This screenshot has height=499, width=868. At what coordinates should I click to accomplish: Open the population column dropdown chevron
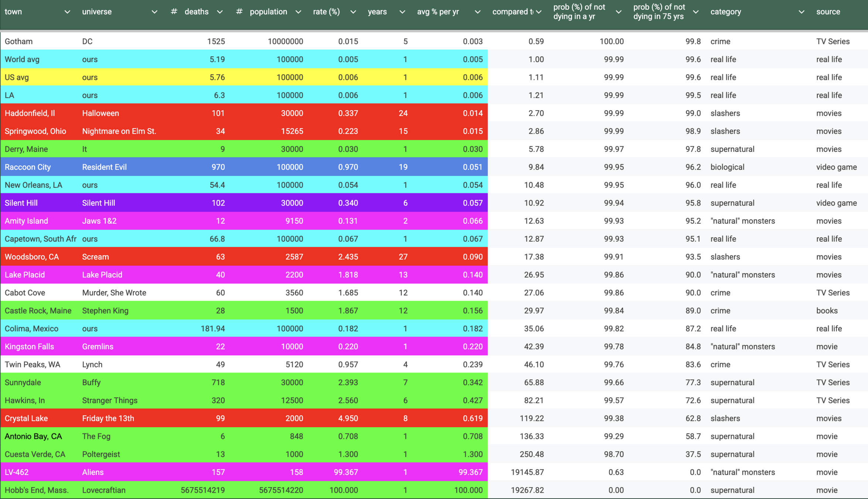point(298,12)
